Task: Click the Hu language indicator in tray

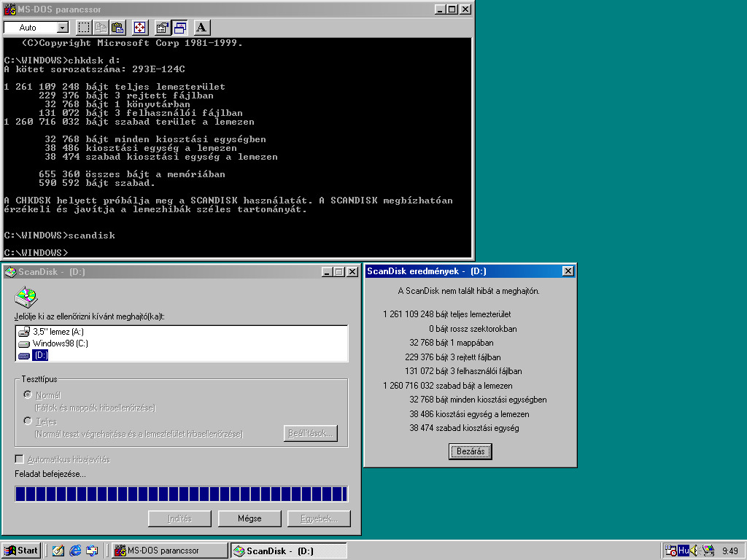Action: [x=683, y=551]
